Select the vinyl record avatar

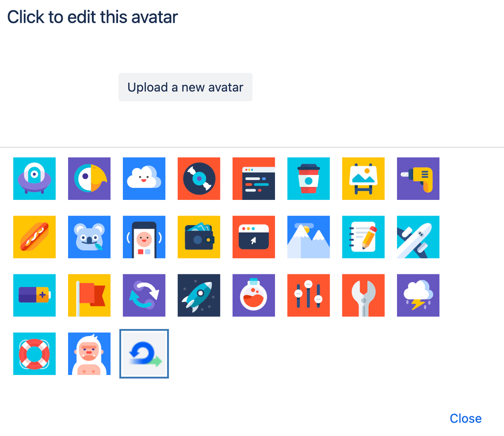(199, 179)
